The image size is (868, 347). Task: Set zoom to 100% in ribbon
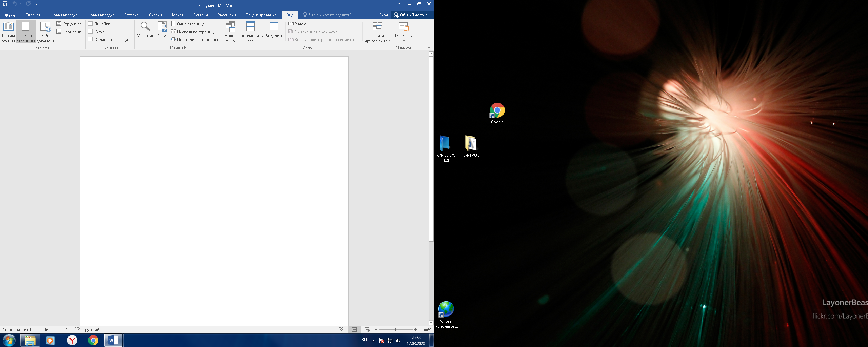pyautogui.click(x=162, y=30)
